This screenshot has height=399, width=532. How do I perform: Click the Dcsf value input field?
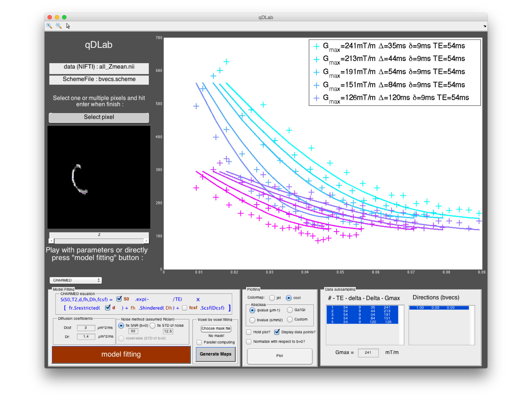tap(86, 328)
